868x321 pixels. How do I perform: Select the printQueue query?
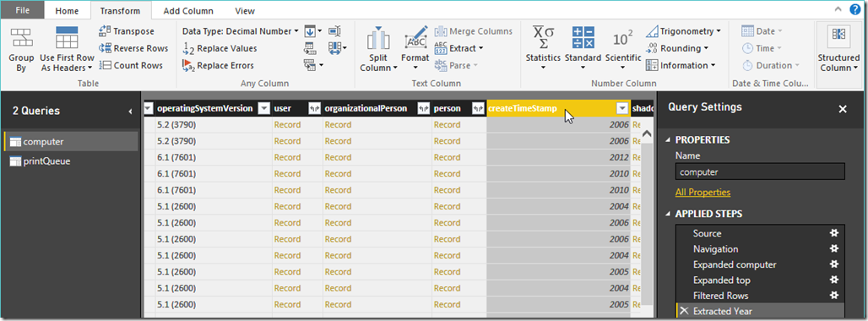[70, 161]
